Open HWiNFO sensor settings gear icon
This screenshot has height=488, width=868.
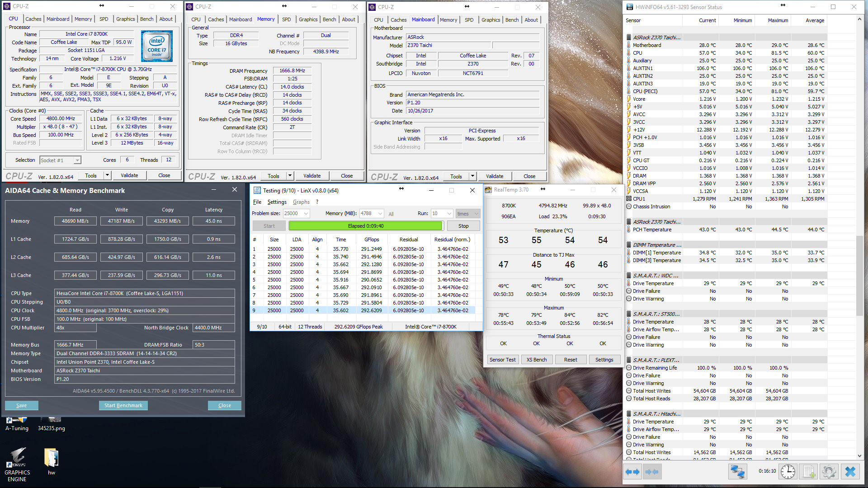click(829, 472)
